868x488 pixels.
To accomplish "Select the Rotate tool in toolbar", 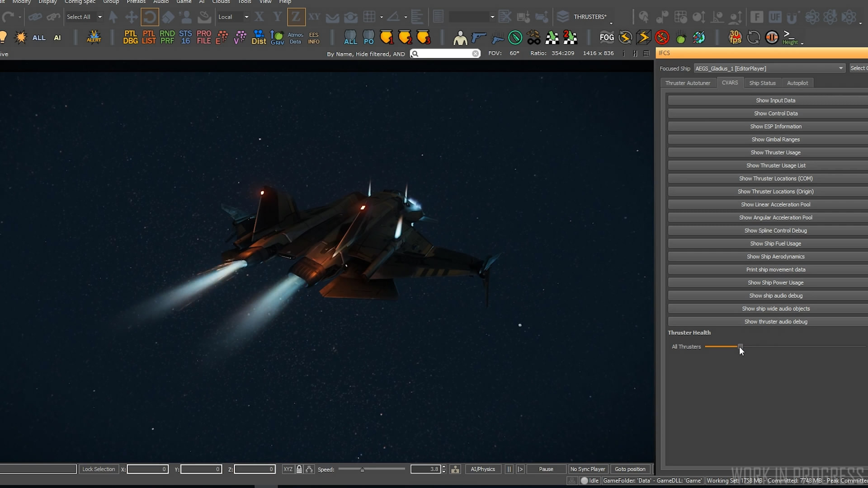I will 150,17.
